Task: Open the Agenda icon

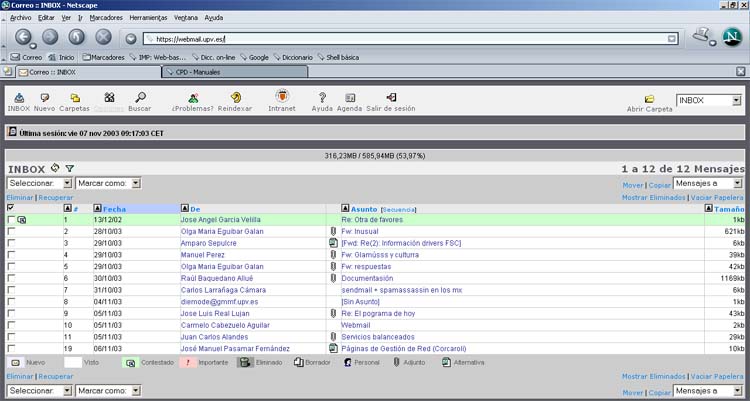Action: [x=350, y=98]
